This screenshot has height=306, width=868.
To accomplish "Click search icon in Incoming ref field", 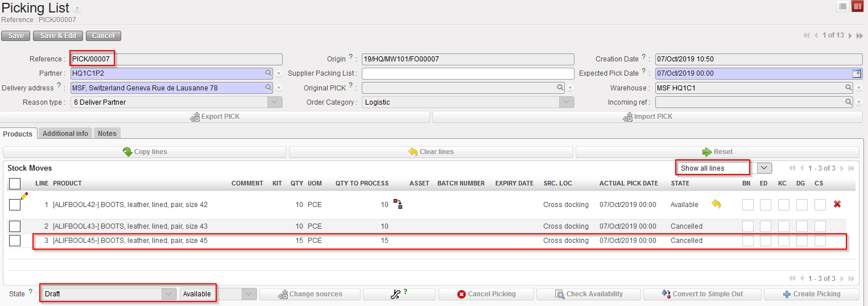I will (x=849, y=102).
